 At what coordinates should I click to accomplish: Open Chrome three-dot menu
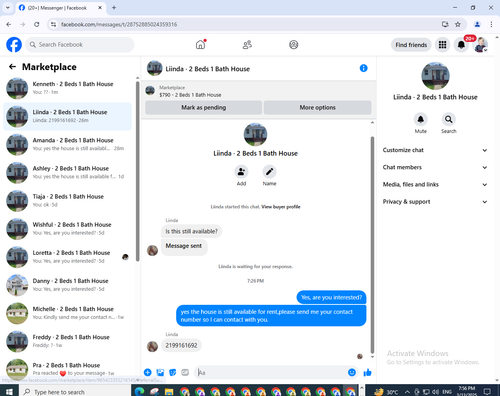(491, 24)
